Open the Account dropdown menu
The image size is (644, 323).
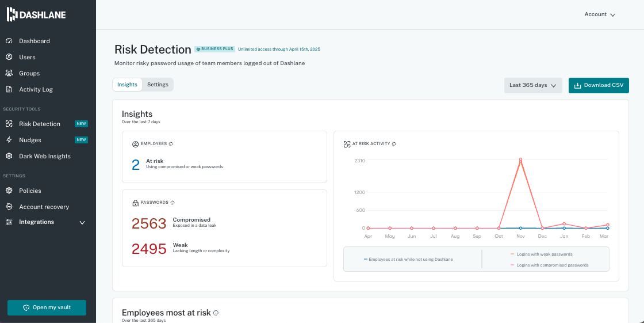pyautogui.click(x=600, y=14)
